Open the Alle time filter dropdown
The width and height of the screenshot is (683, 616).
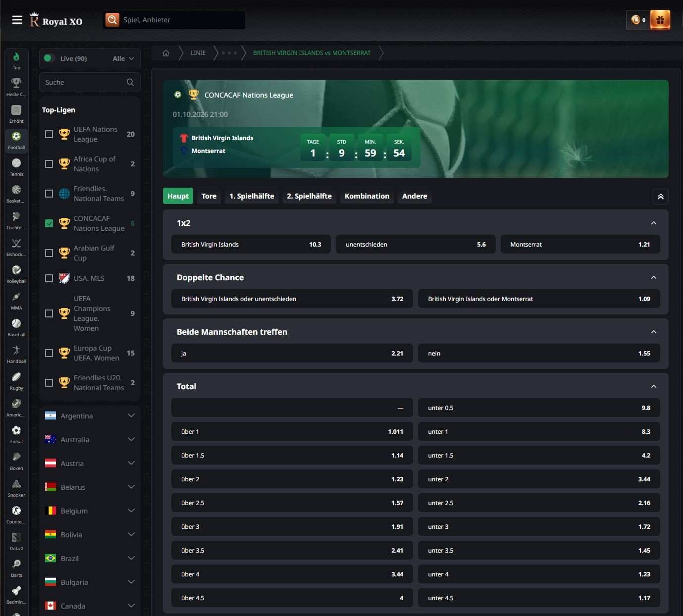coord(123,58)
